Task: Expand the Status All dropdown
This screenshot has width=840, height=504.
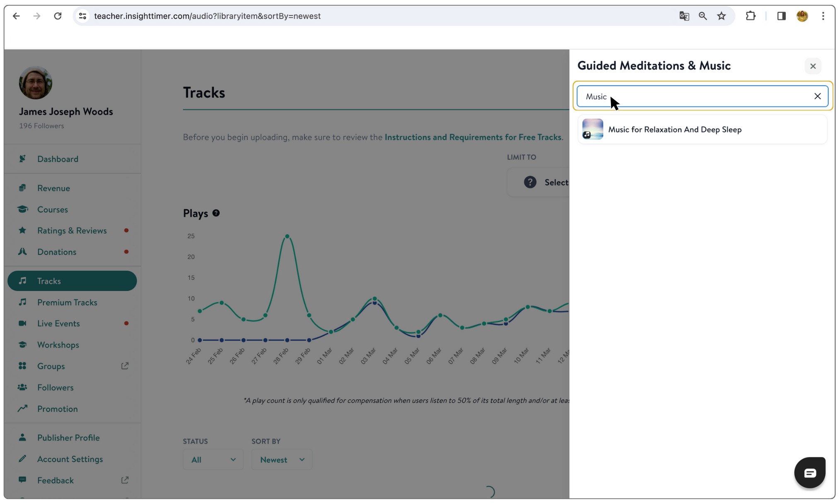Action: pos(213,460)
